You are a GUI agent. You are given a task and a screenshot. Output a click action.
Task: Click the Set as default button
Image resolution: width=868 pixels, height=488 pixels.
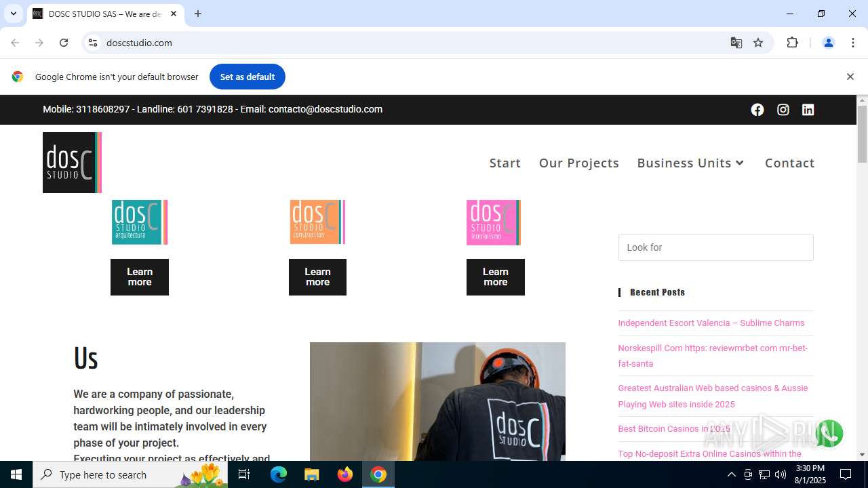tap(248, 77)
